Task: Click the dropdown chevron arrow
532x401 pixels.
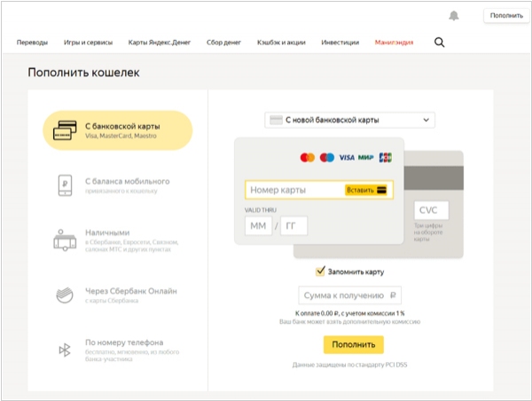Action: 426,120
